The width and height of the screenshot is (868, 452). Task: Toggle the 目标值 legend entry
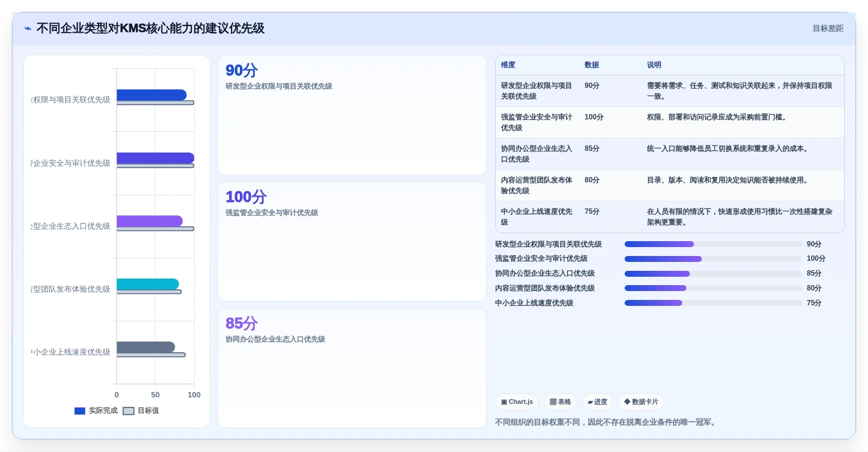[x=141, y=410]
